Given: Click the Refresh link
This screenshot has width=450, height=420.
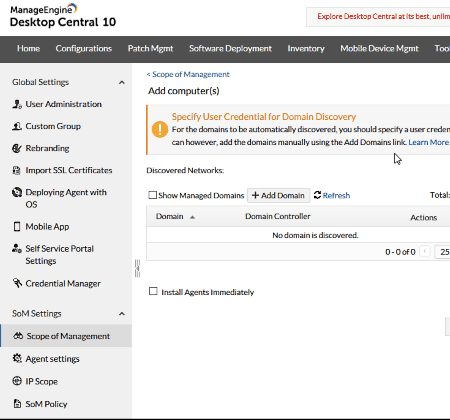Looking at the screenshot, I should pos(336,195).
